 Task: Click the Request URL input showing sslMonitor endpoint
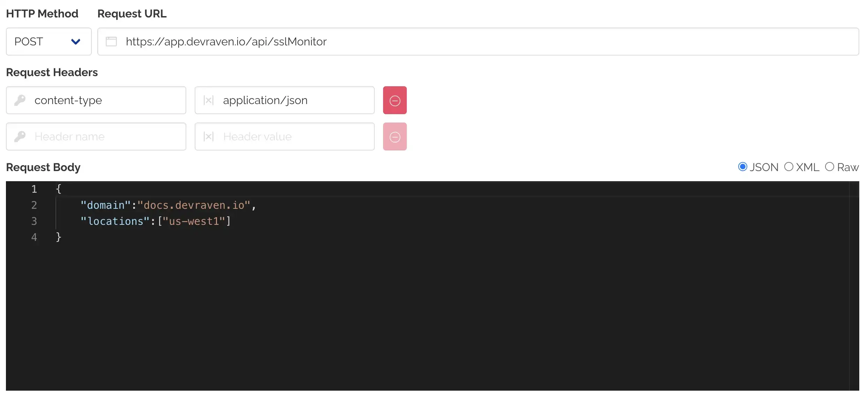314,42
